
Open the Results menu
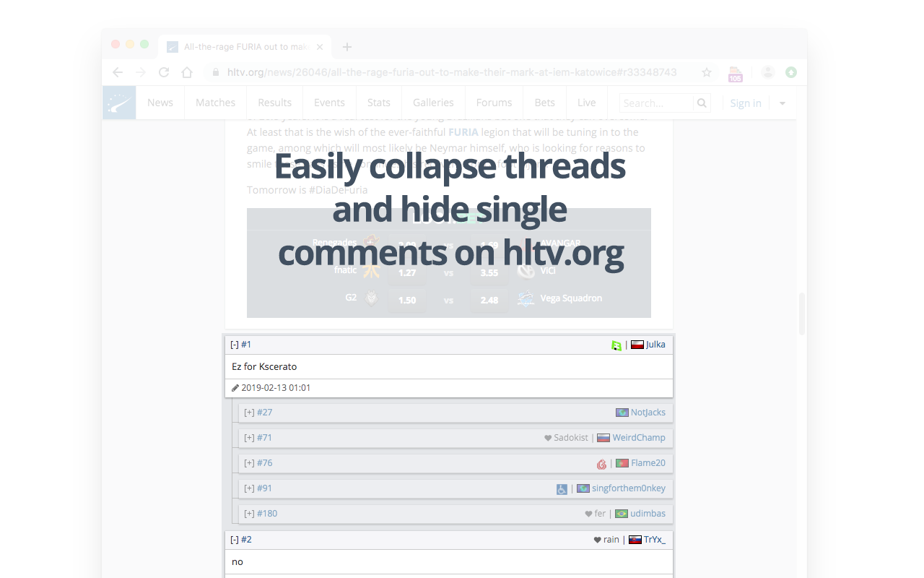275,103
